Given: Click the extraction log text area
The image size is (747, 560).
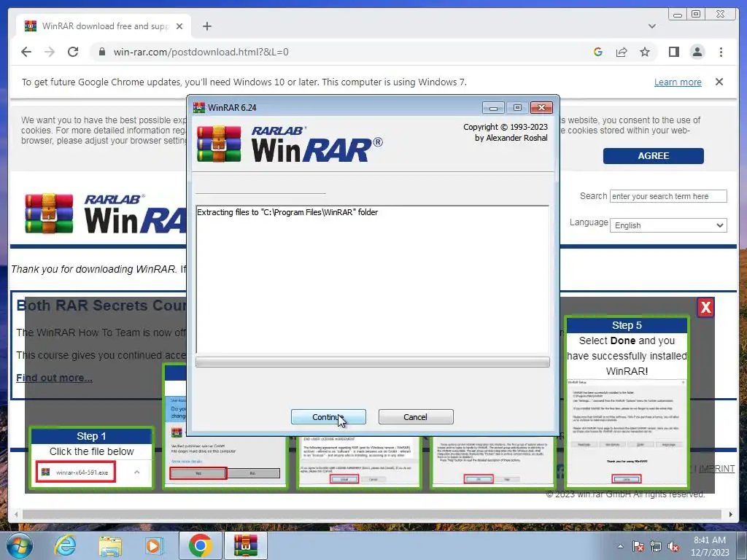Looking at the screenshot, I should 372,279.
